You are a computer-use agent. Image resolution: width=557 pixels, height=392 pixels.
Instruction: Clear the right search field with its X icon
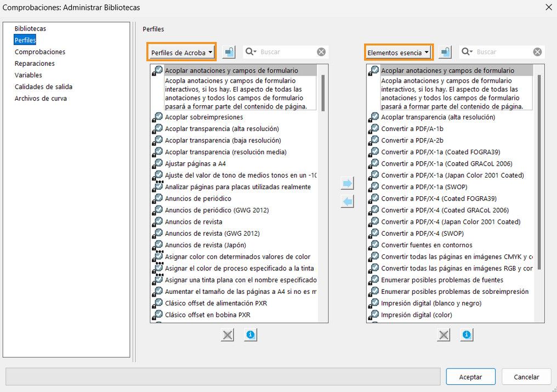537,52
